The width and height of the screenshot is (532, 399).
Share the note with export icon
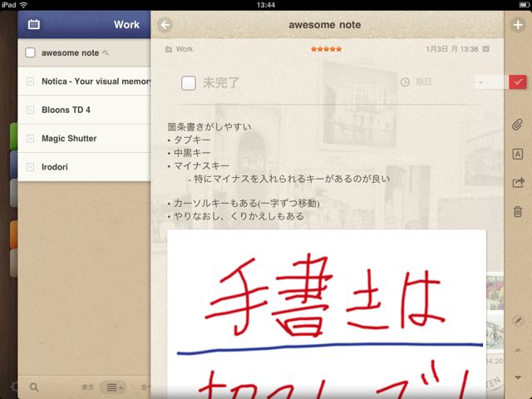pyautogui.click(x=518, y=183)
